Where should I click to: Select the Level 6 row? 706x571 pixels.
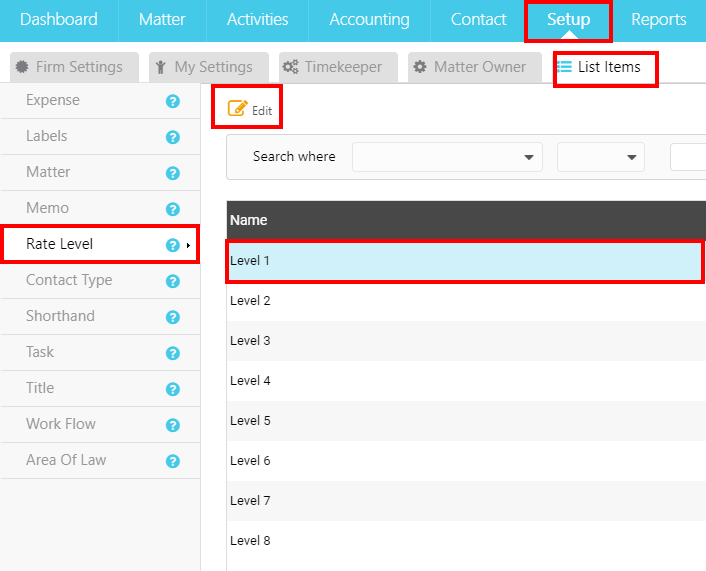pos(466,461)
